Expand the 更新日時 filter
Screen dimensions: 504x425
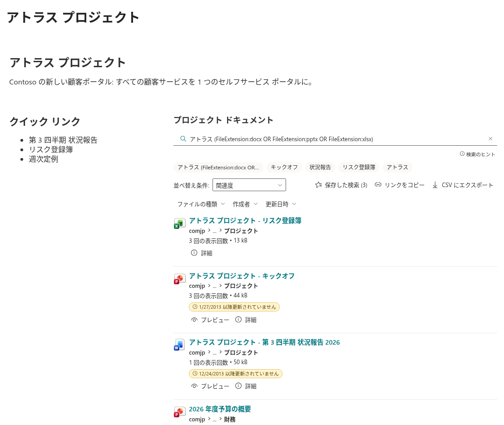(x=281, y=204)
